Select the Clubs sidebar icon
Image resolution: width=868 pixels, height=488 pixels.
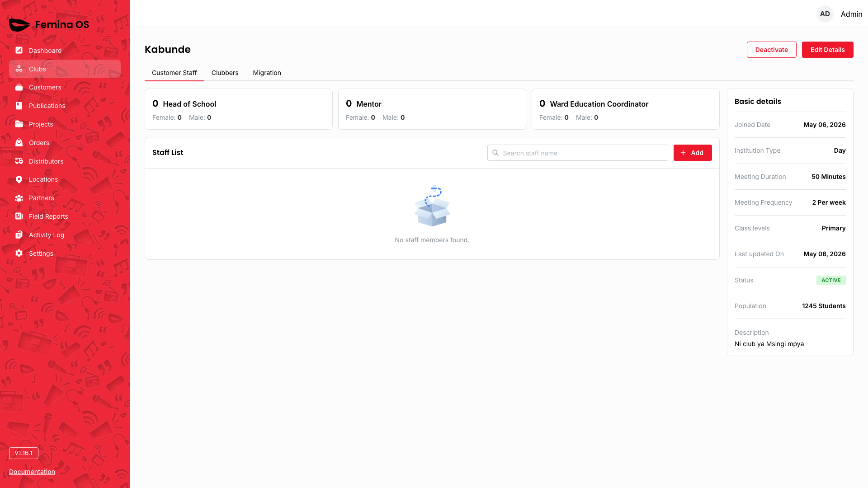tap(19, 69)
